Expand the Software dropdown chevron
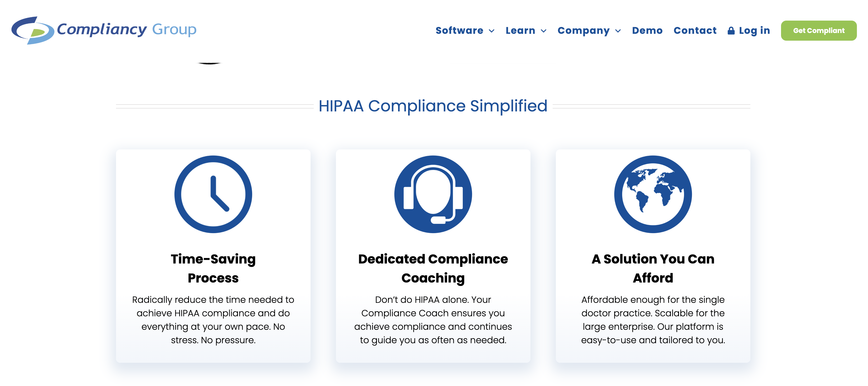Image resolution: width=868 pixels, height=386 pixels. [x=492, y=31]
